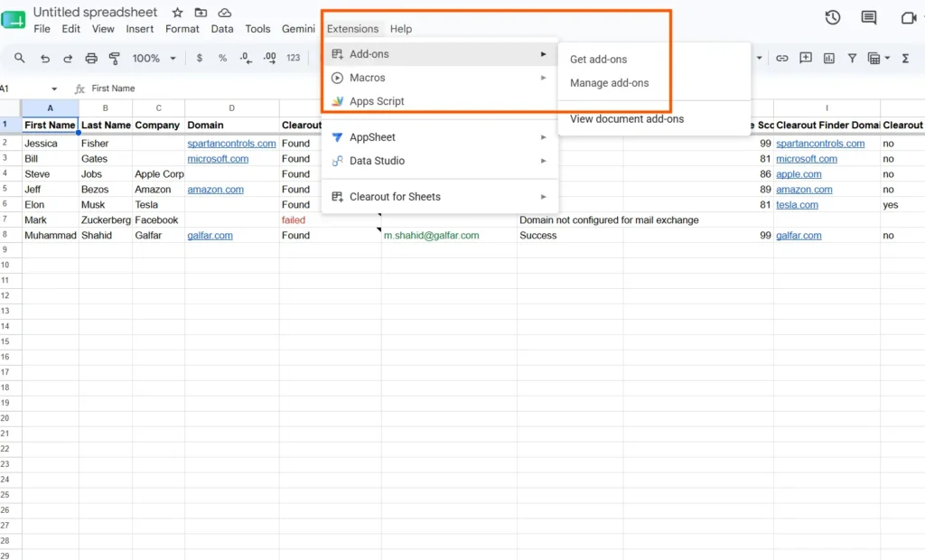Expand Clearout for Sheets submenu

[440, 197]
